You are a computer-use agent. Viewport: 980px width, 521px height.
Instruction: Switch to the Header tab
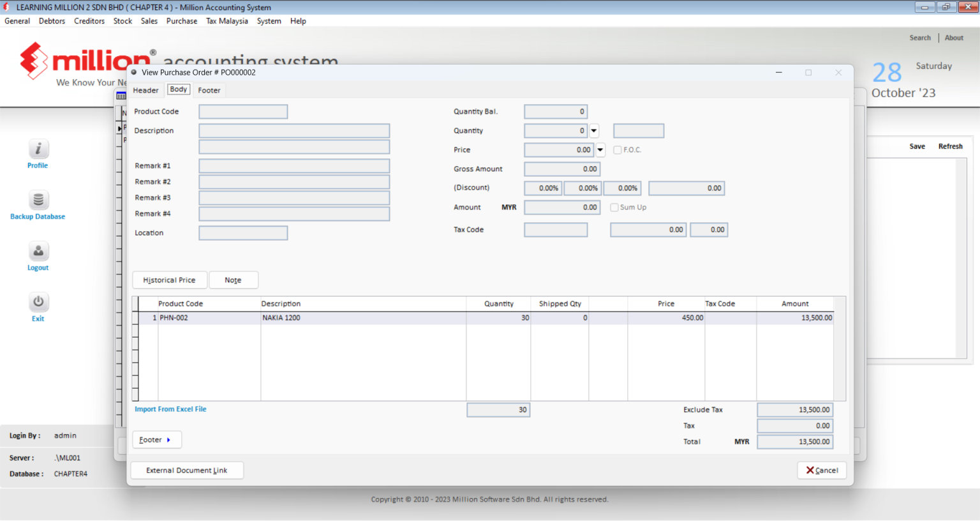click(x=145, y=90)
